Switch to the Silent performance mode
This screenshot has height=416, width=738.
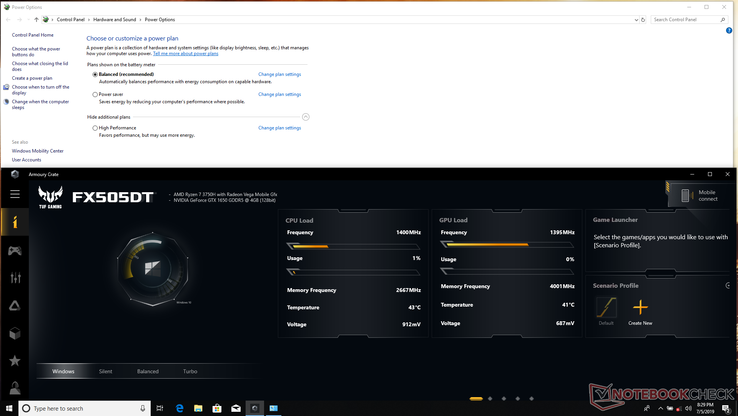click(105, 371)
